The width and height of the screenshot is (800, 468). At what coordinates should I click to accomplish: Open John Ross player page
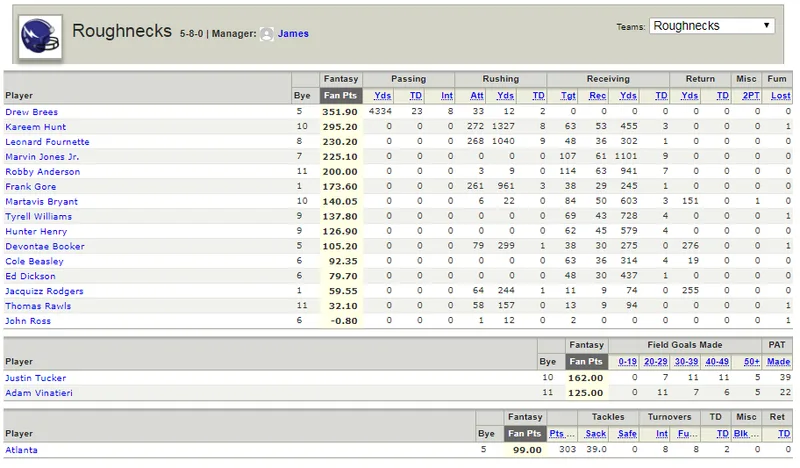pyautogui.click(x=28, y=321)
